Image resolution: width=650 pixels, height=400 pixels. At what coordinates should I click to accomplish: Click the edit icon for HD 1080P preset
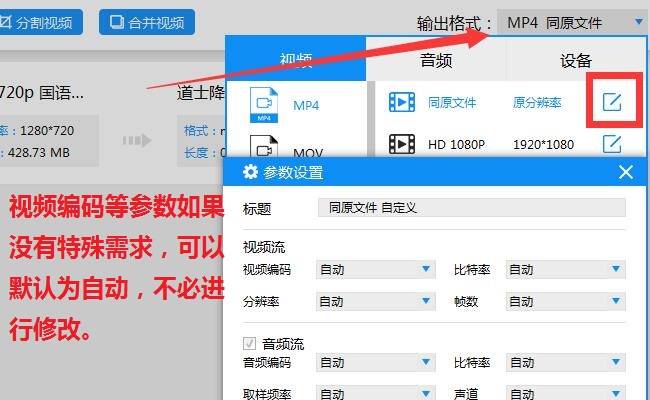612,144
